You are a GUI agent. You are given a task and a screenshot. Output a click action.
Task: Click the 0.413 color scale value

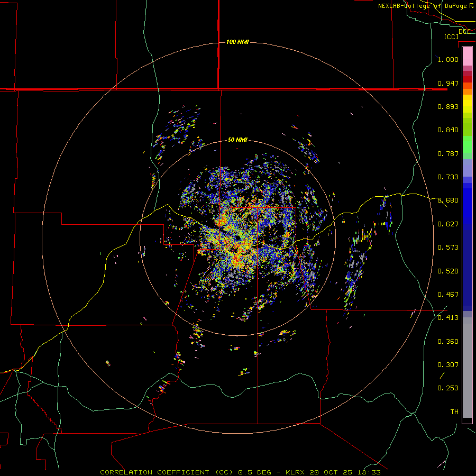click(448, 318)
